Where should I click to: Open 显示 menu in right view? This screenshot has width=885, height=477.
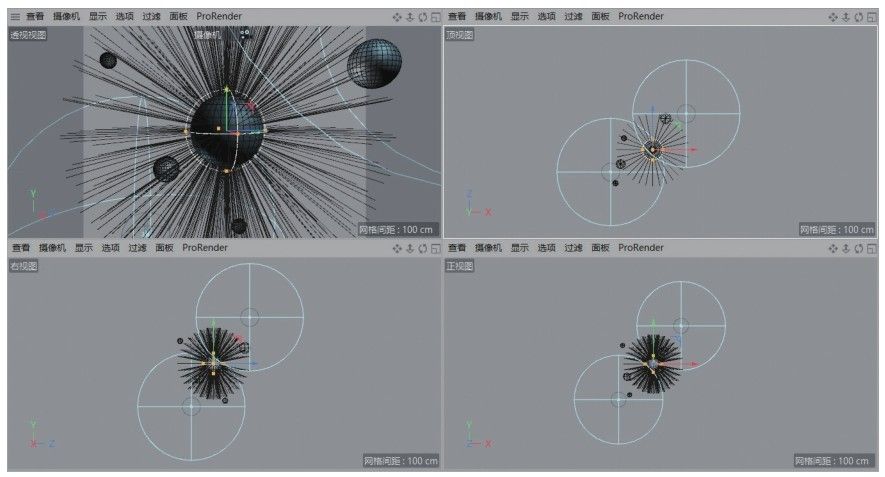click(84, 248)
